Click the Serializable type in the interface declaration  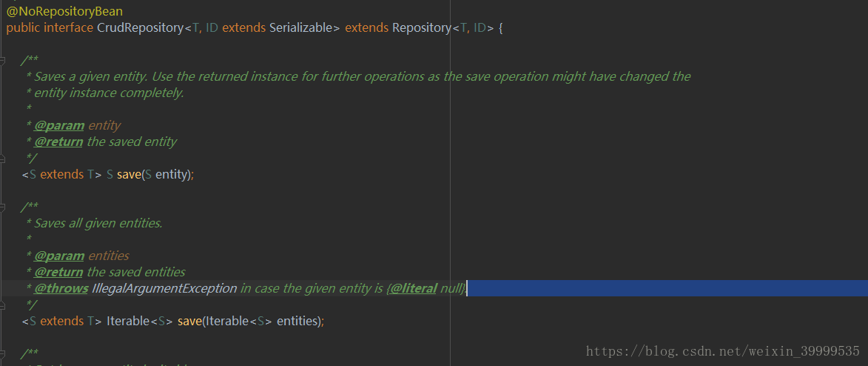coord(300,27)
